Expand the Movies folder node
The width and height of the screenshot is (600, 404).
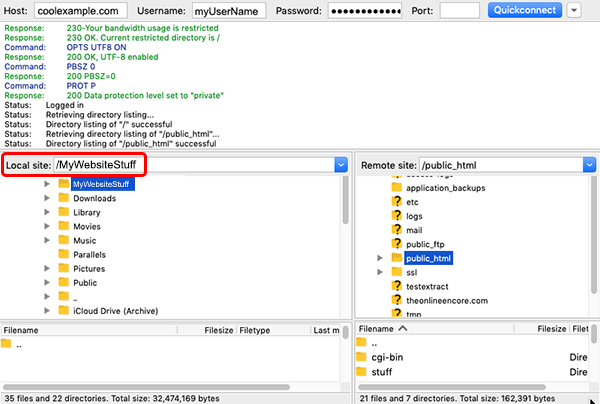[x=47, y=226]
